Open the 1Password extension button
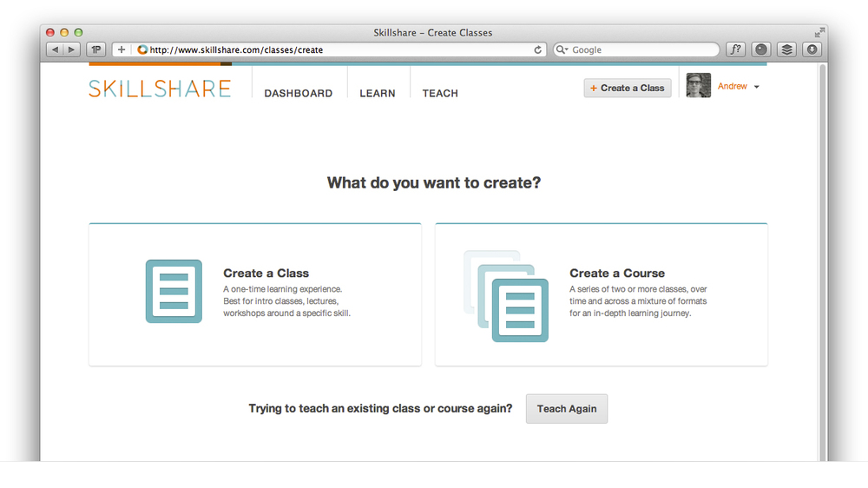The width and height of the screenshot is (868, 488). 95,50
